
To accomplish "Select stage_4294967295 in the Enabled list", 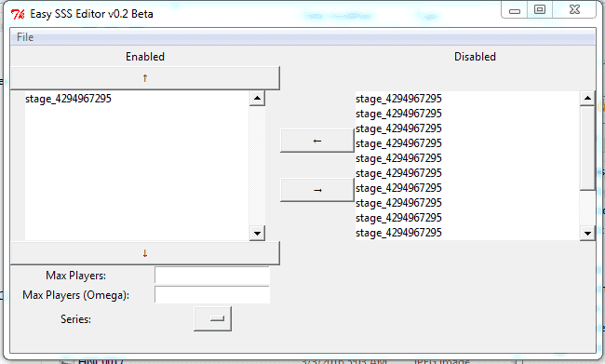I will (68, 99).
